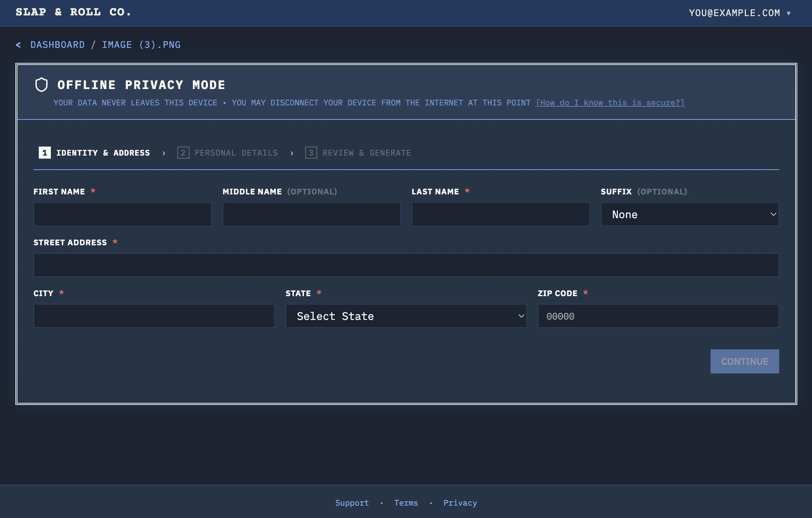The width and height of the screenshot is (812, 518).
Task: Select the Review & Generate step
Action: (x=358, y=153)
